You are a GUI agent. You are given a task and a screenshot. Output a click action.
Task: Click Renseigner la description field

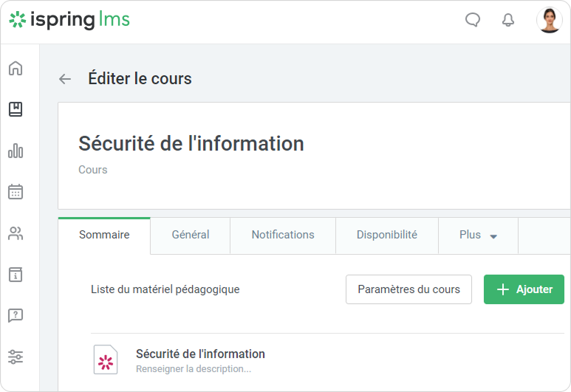tap(194, 368)
